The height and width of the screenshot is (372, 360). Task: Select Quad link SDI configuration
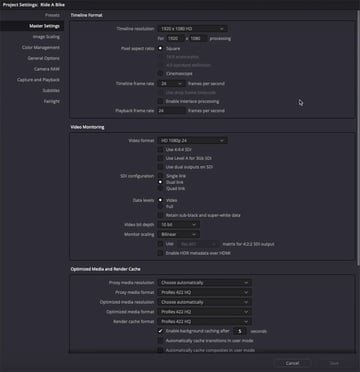160,188
